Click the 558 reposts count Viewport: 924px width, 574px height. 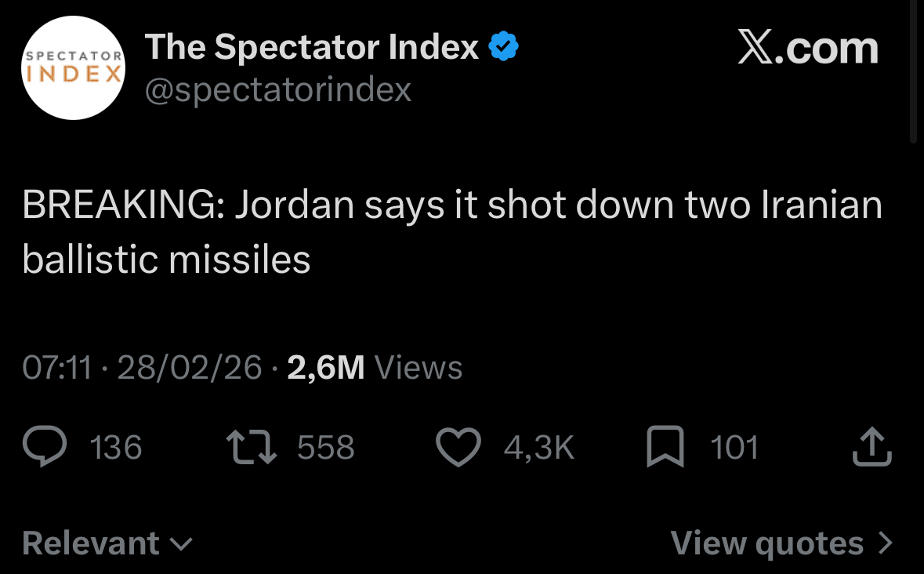[326, 448]
